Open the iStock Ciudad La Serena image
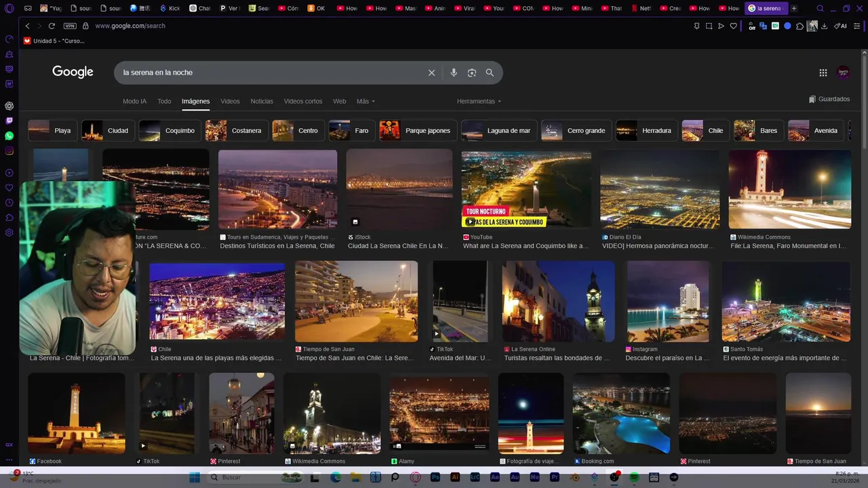Image resolution: width=868 pixels, height=488 pixels. (x=399, y=189)
